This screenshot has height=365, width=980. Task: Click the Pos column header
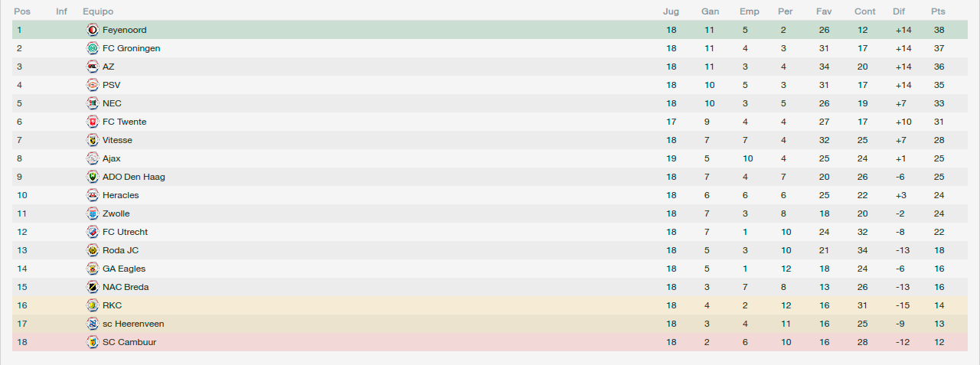21,11
